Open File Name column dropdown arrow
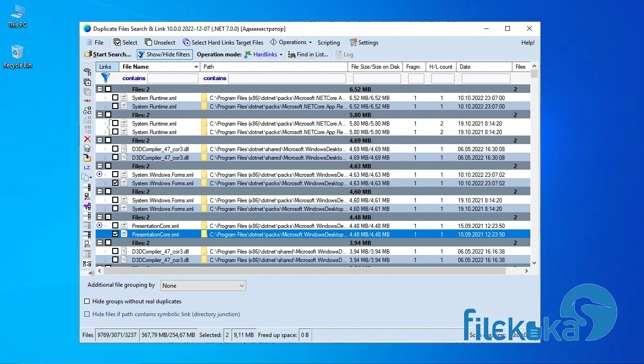 pos(196,67)
